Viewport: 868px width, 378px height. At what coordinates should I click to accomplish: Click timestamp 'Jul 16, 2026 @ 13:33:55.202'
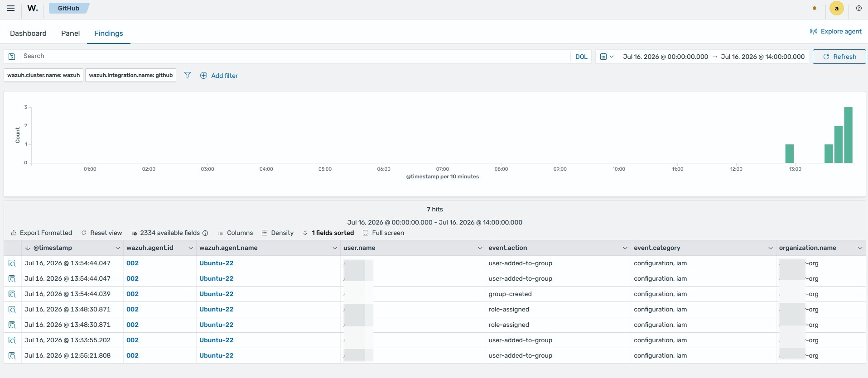[68, 340]
